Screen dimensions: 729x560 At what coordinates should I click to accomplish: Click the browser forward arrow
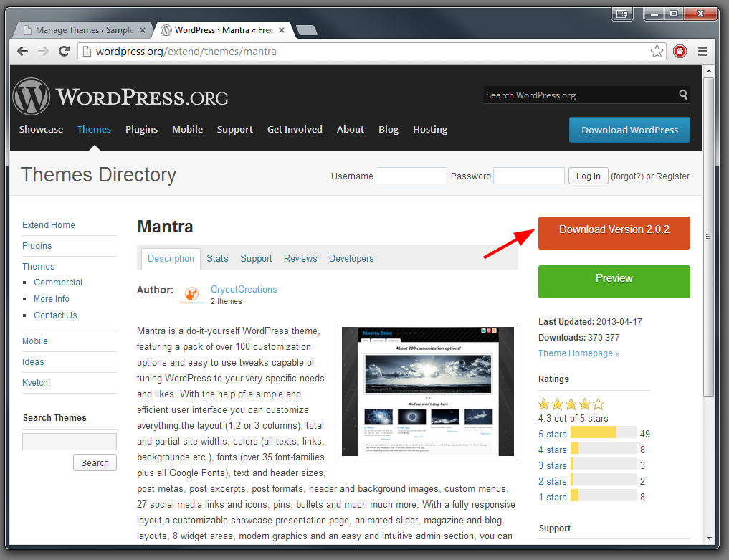pos(43,51)
